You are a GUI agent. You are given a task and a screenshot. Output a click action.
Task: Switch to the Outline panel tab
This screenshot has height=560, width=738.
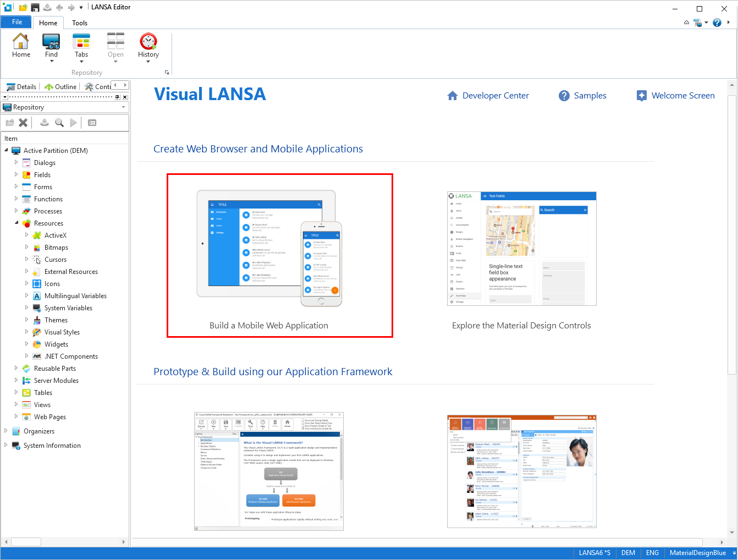[60, 87]
